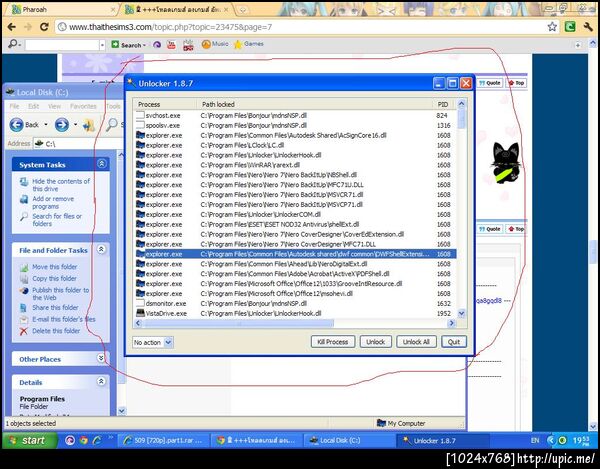
Task: Click the list's scroll down arrow in Unlocker
Action: [x=461, y=313]
